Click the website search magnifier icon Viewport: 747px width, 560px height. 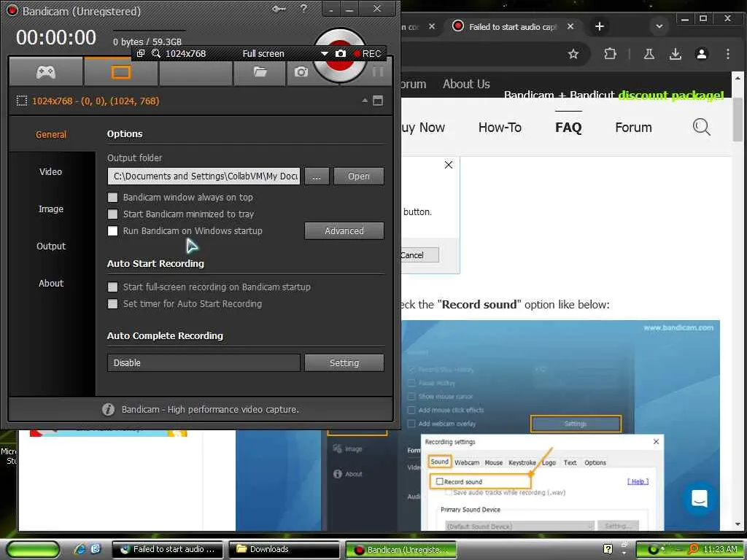pos(701,127)
